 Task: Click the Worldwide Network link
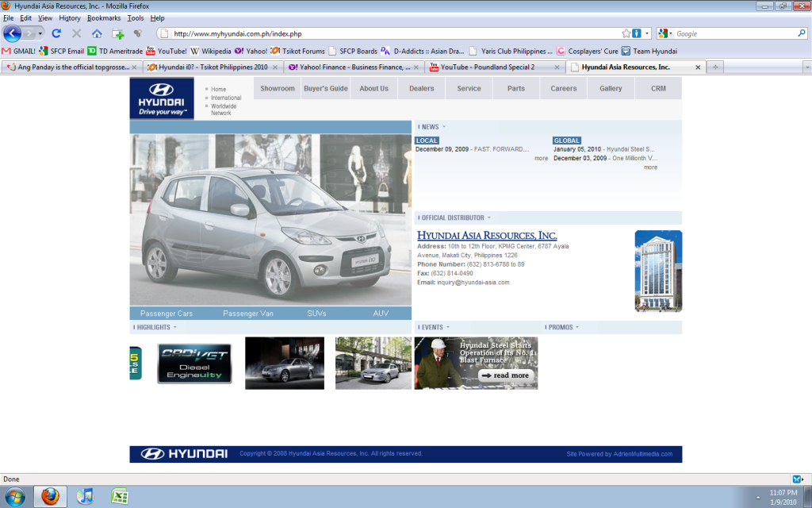[224, 110]
